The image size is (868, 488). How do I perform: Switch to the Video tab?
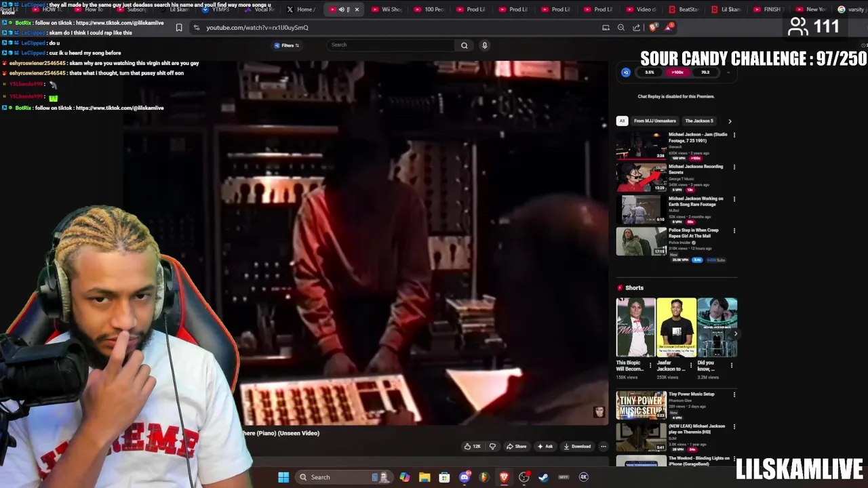tap(642, 9)
